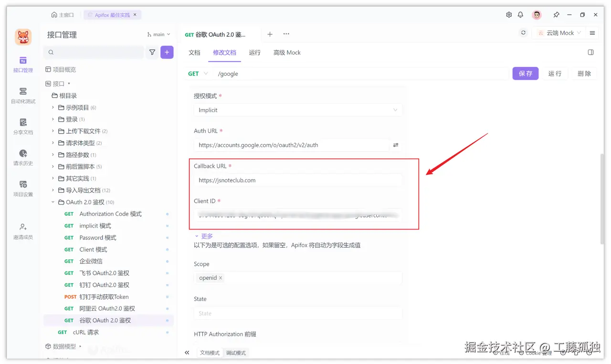The height and width of the screenshot is (364, 611).
Task: Collapse 更多 optional settings link
Action: pos(206,236)
